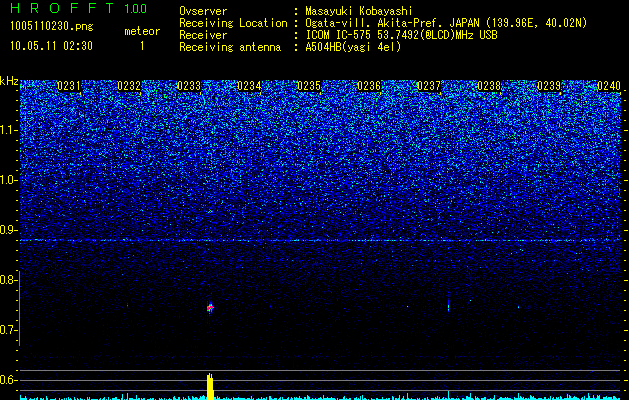Click the version number 1.0.0
Screen dimensions: 629x400
(x=136, y=8)
